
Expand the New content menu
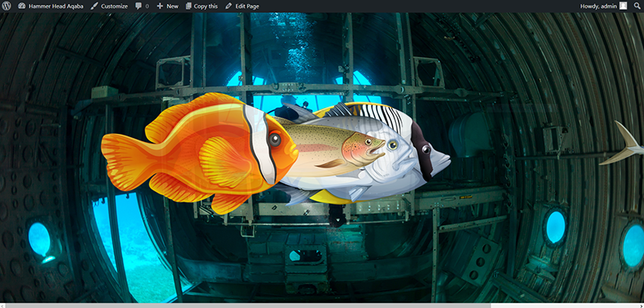pos(167,6)
